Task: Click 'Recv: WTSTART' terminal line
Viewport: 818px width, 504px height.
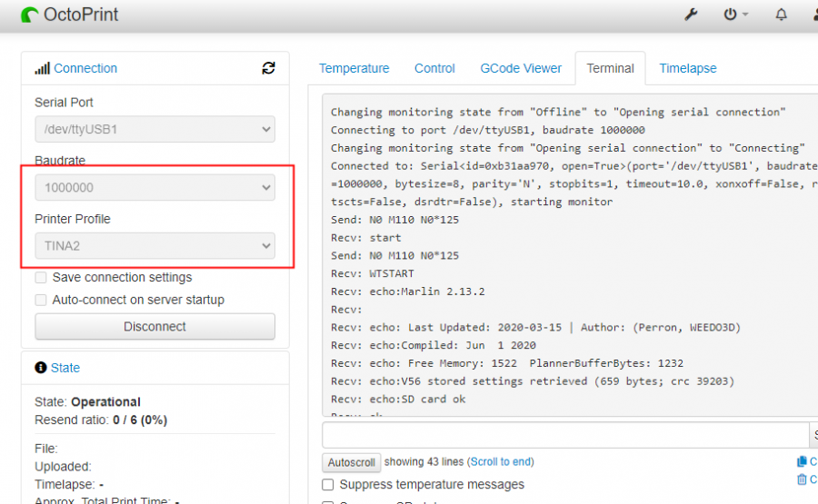Action: coord(373,273)
